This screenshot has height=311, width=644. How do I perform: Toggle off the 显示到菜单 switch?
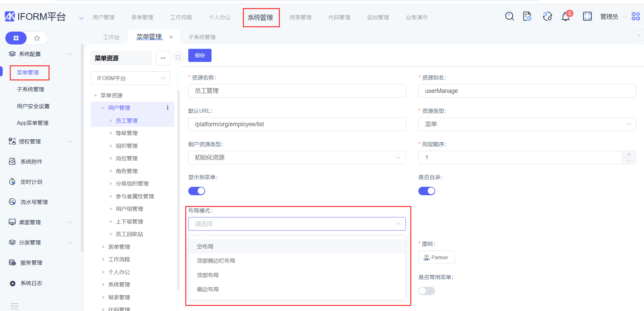[x=196, y=191]
